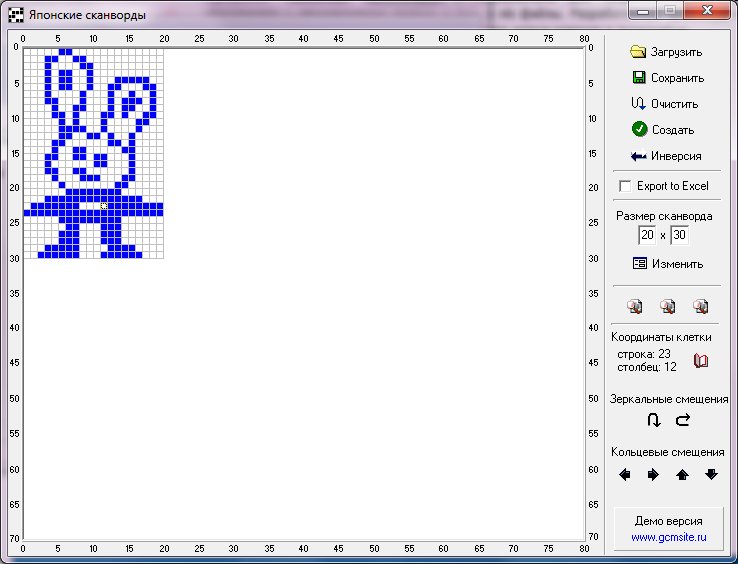The image size is (738, 564).
Task: Click the Инверсия label
Action: click(x=676, y=156)
